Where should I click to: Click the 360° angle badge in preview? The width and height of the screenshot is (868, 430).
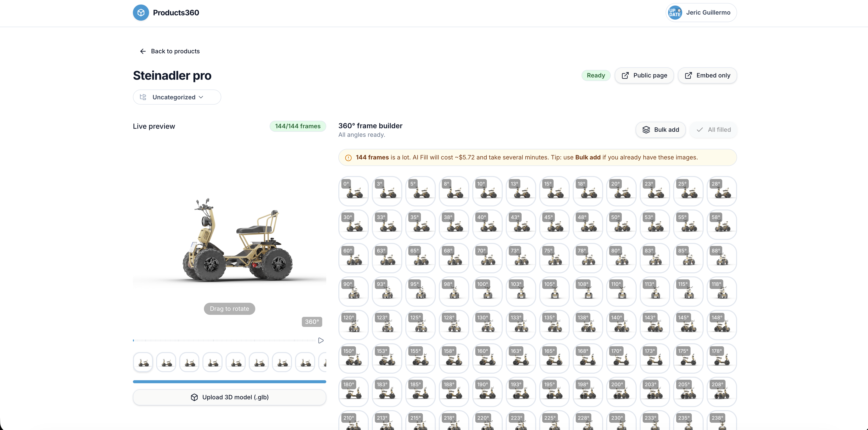click(x=312, y=322)
